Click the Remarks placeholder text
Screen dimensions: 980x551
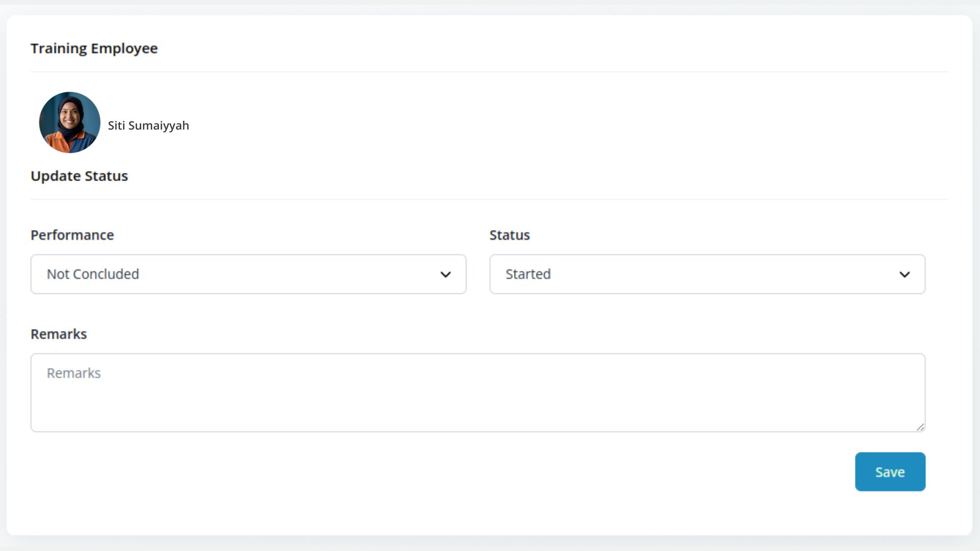(x=73, y=373)
